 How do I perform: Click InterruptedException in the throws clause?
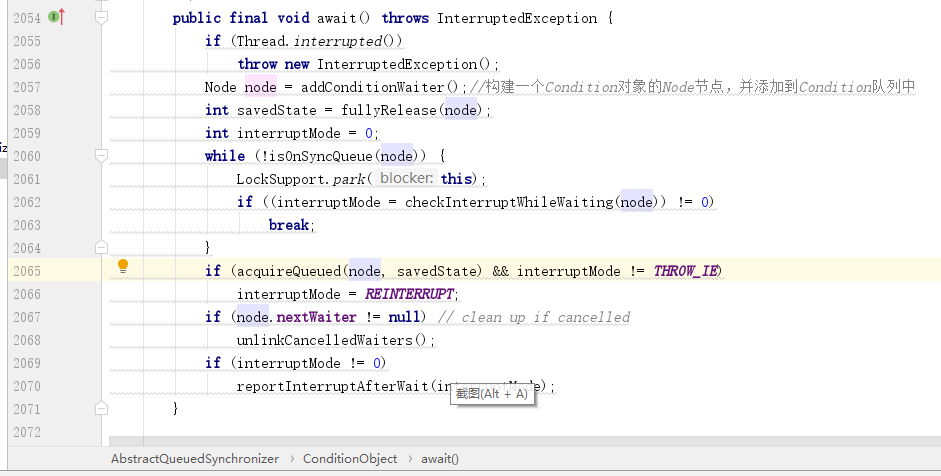click(x=517, y=19)
